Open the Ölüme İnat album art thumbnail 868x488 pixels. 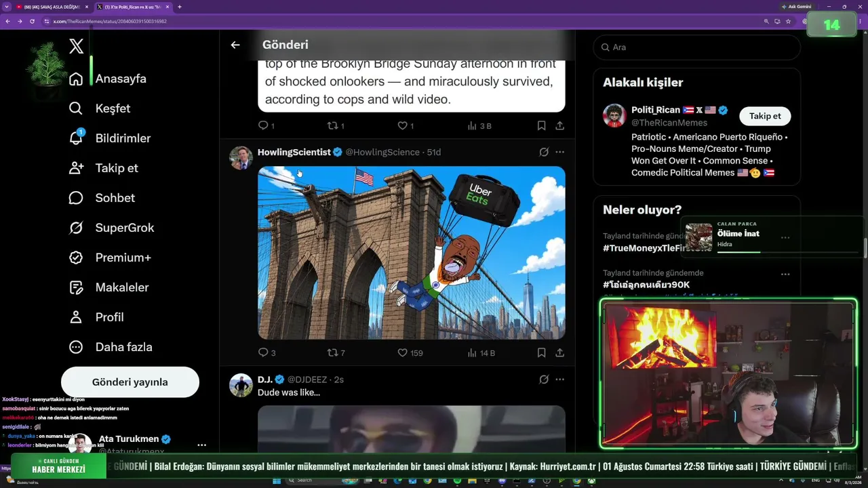[699, 237]
